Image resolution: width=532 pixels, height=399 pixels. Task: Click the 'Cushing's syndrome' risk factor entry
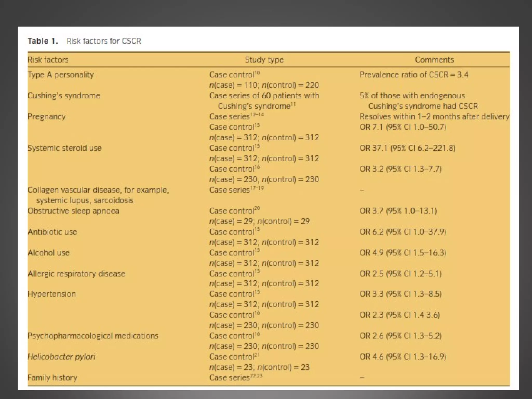pyautogui.click(x=64, y=96)
